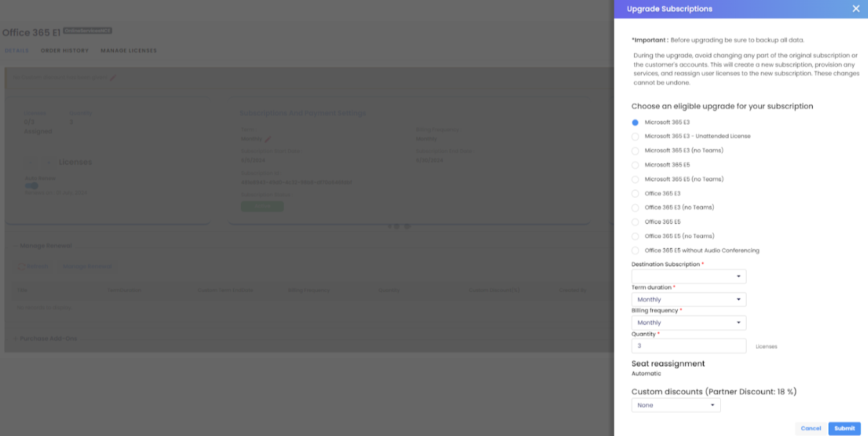Click the 'Seat reassignment' heading
Viewport: 868px width, 436px height.
[668, 363]
